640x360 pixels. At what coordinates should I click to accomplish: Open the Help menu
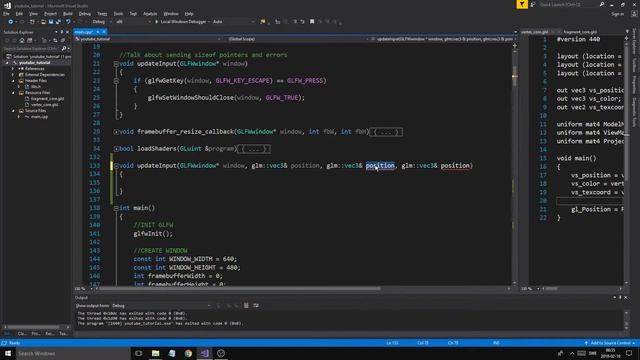pyautogui.click(x=189, y=13)
